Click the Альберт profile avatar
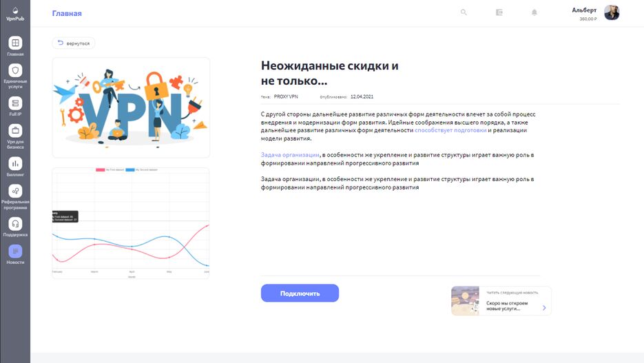This screenshot has height=363, width=644. tap(612, 12)
